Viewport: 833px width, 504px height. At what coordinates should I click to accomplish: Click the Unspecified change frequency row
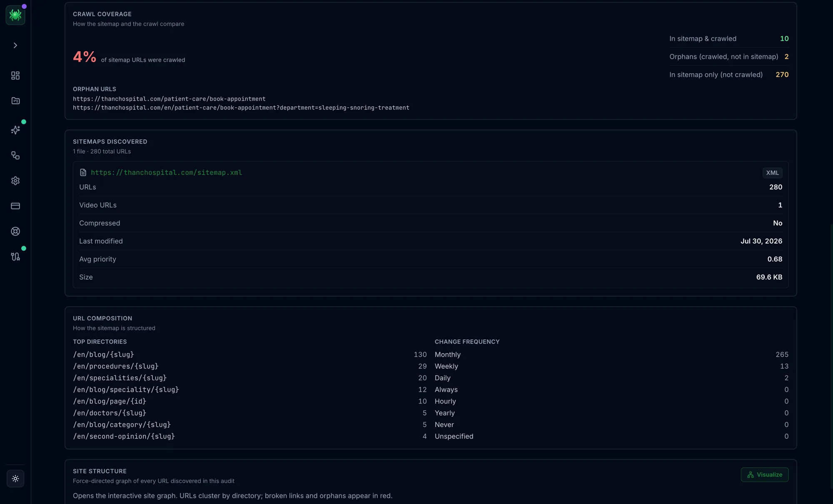tap(611, 436)
